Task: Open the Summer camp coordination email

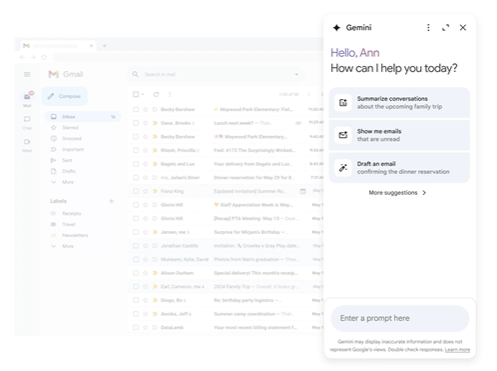Action: coord(225,314)
